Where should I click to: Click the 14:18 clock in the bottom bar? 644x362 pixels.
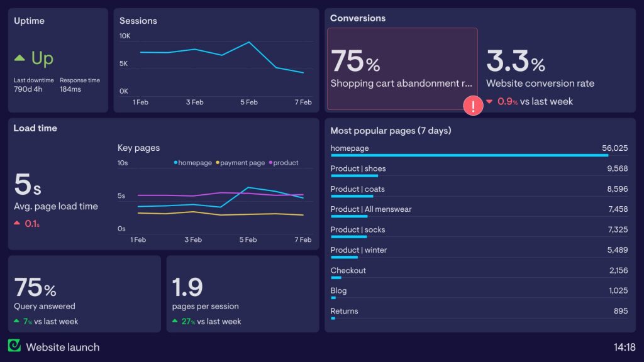[626, 346]
